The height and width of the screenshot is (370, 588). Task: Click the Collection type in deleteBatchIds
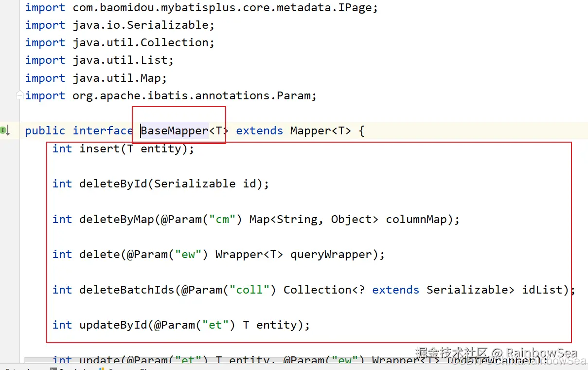tap(317, 290)
